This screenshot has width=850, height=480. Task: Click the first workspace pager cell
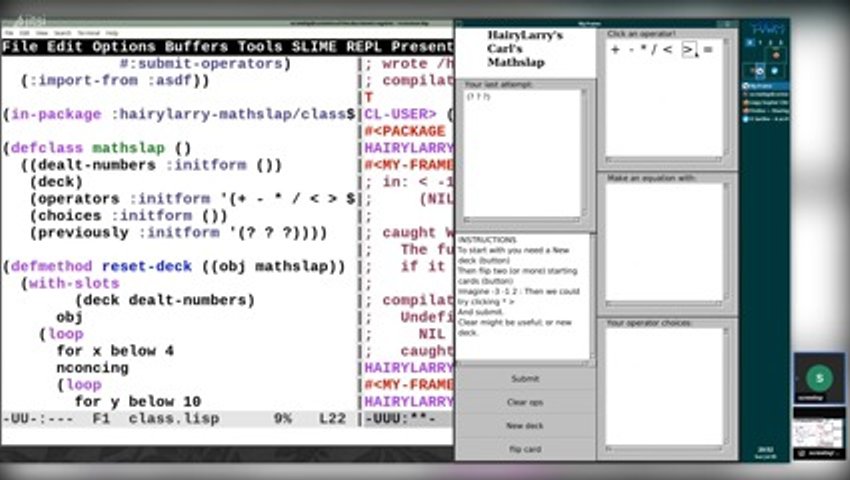750,42
